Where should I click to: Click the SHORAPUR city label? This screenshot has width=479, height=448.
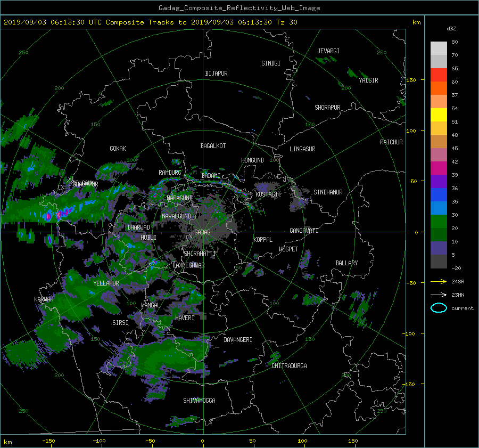point(327,108)
